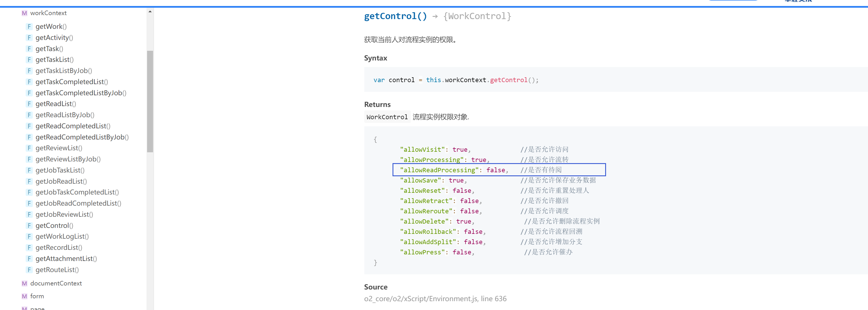Viewport: 868px width, 310px height.
Task: Click the F icon next to getTaskList()
Action: [x=29, y=60]
